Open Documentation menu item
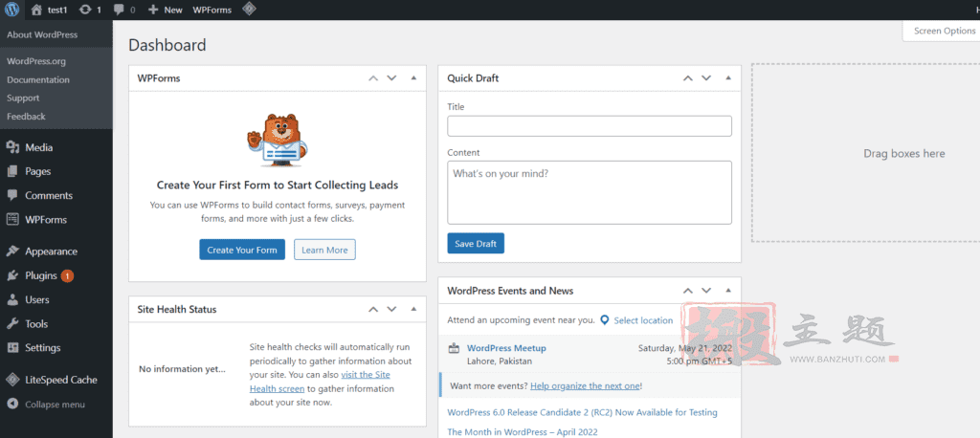 pos(38,80)
